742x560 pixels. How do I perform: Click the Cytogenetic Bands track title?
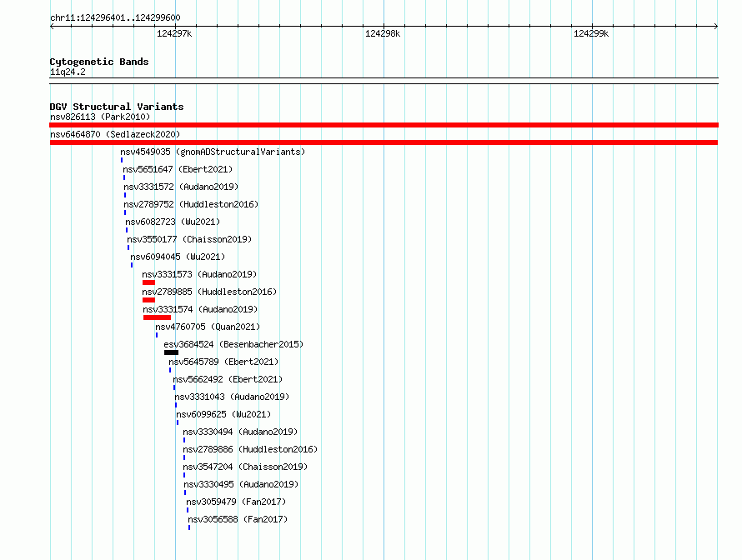click(99, 62)
